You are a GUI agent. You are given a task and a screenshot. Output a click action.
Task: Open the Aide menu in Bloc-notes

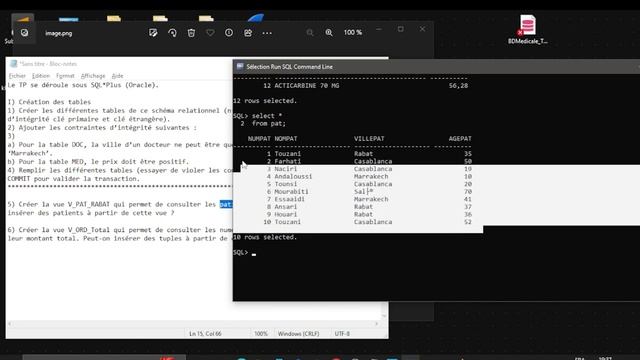click(118, 76)
